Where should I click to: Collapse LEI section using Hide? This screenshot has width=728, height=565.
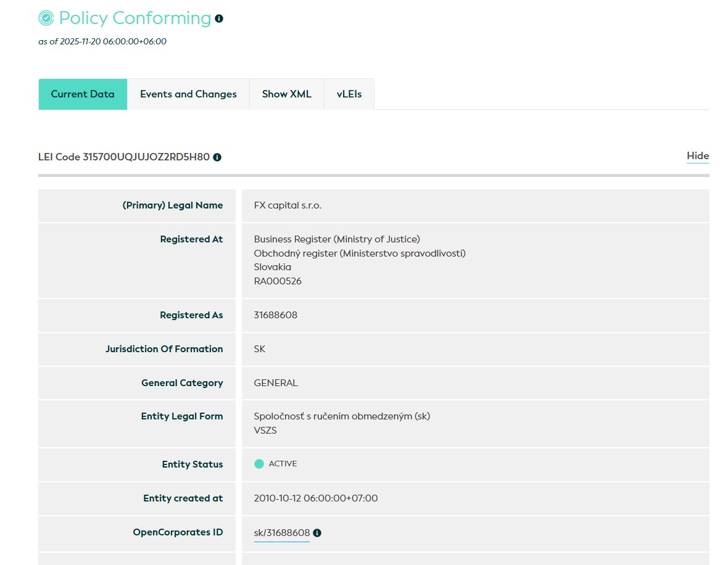pyautogui.click(x=698, y=156)
